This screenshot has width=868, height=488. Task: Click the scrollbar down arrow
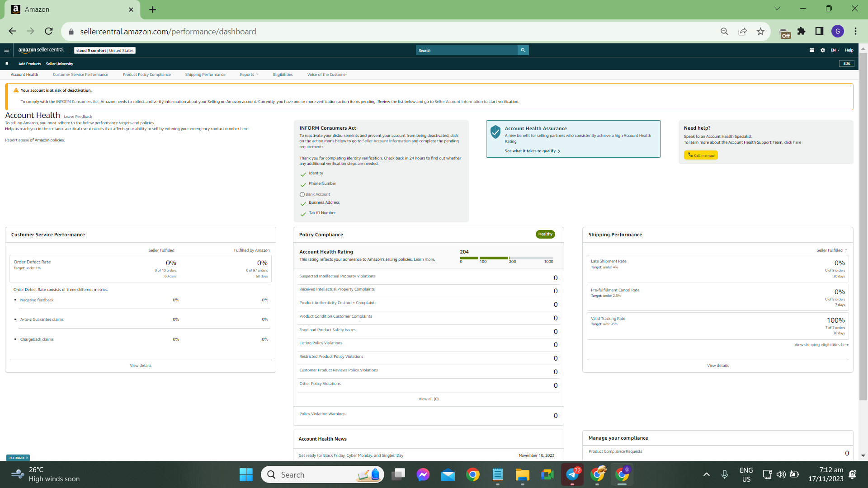click(x=863, y=455)
